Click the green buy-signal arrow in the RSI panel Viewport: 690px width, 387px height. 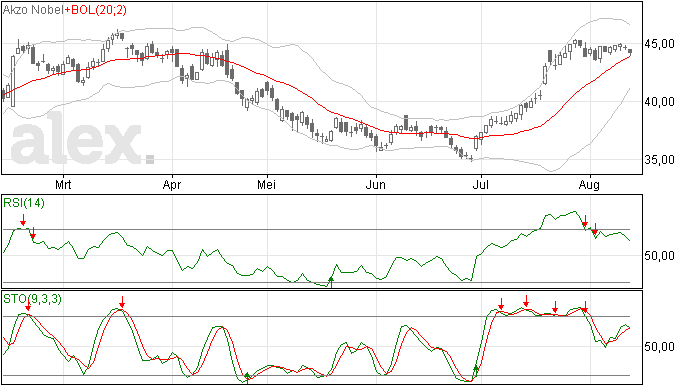point(331,282)
